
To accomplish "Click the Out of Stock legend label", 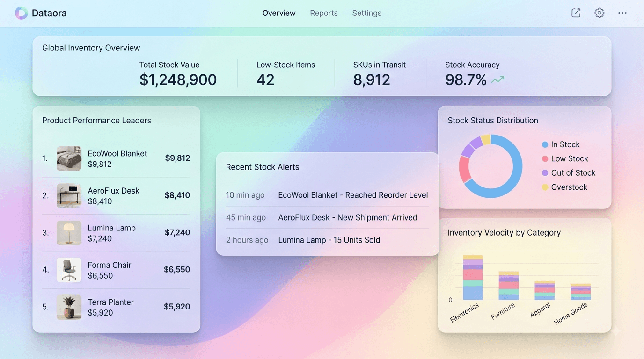I will [573, 173].
